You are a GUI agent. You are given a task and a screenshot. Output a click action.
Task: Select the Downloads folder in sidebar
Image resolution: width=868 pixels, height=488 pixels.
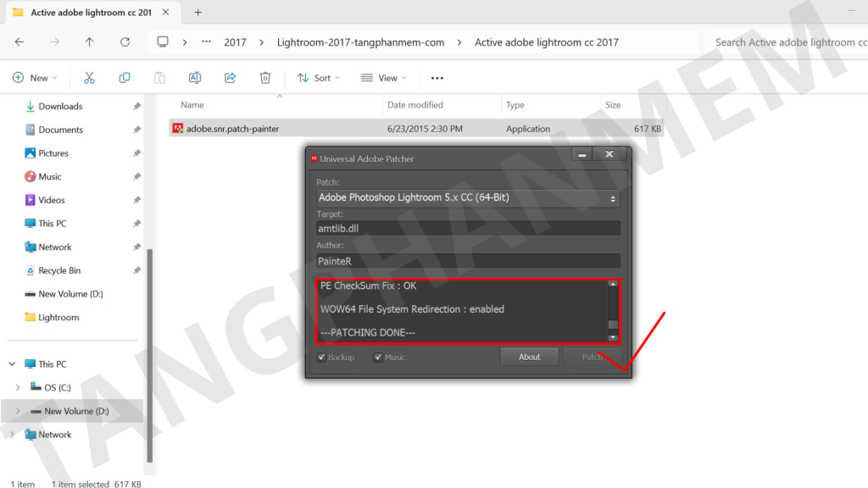tap(60, 106)
